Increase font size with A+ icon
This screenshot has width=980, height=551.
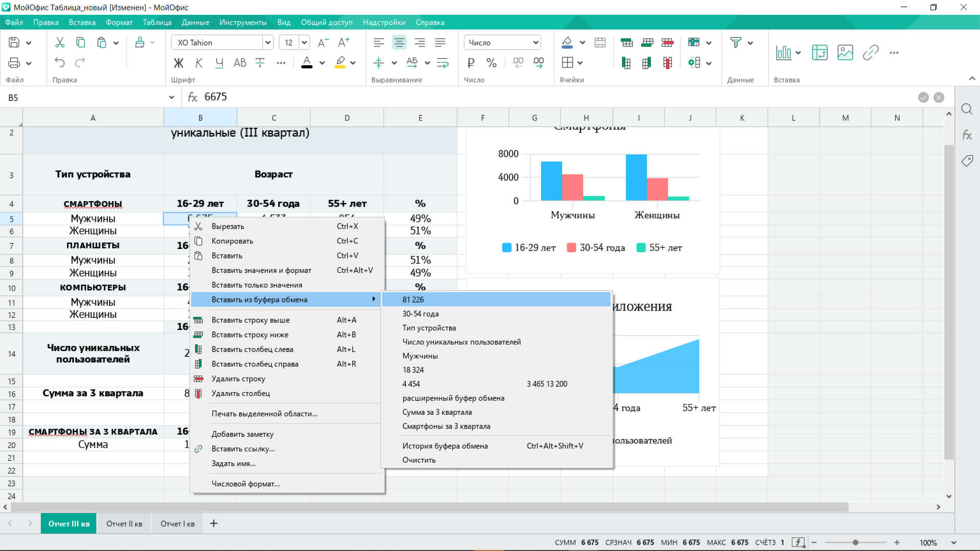point(344,42)
